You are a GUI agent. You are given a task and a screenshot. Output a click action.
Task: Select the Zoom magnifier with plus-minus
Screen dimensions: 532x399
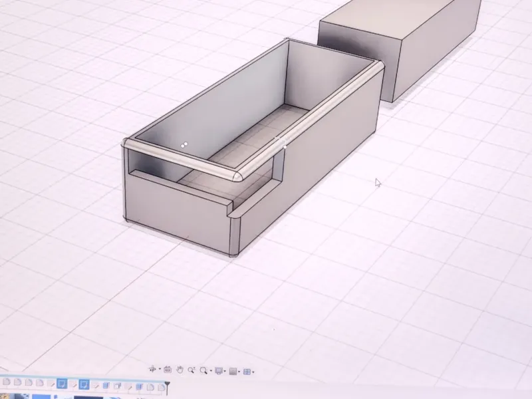click(192, 370)
